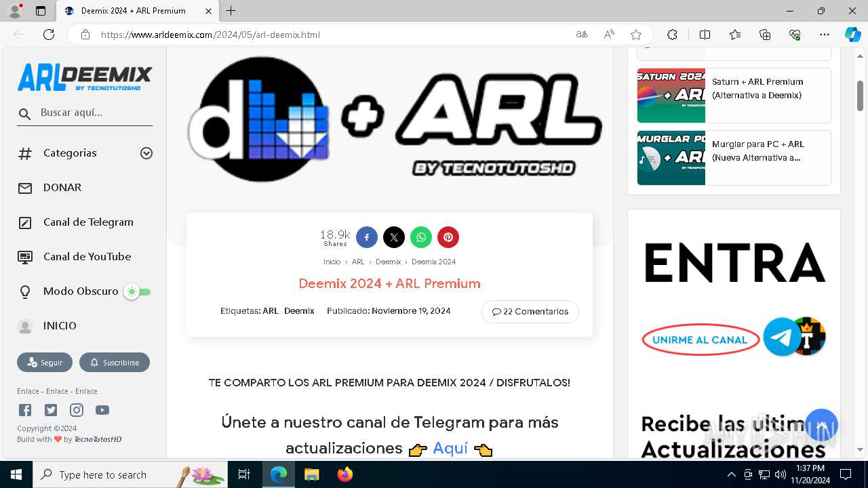The image size is (868, 488).
Task: Open the Edge tab actions menu icon
Action: pos(41,11)
